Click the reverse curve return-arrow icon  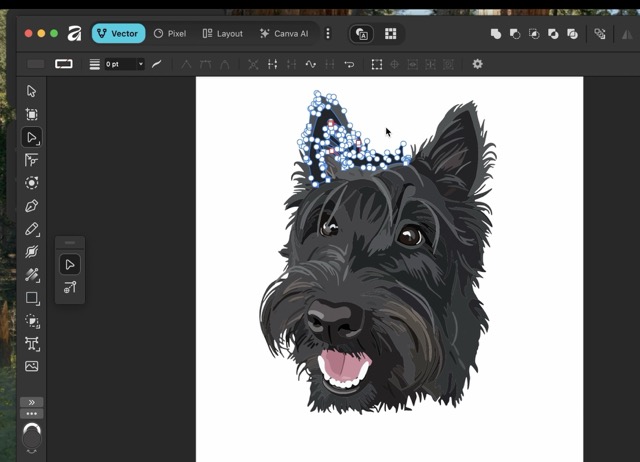click(349, 64)
